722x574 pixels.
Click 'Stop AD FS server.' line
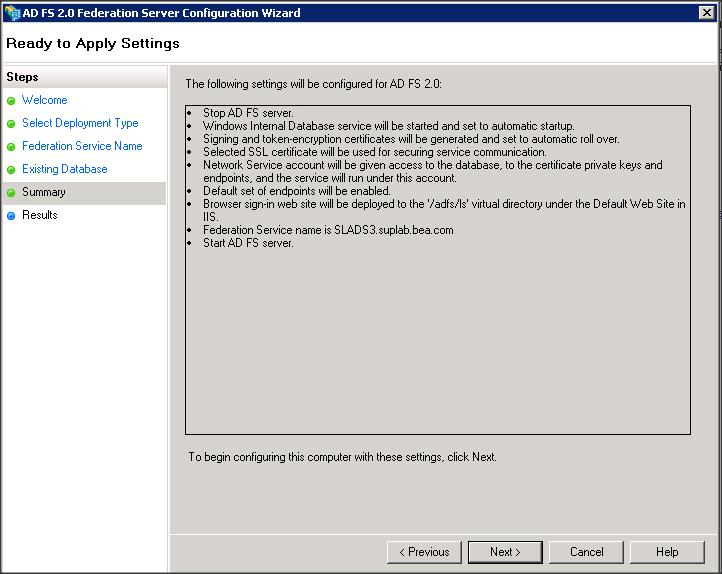[x=248, y=113]
